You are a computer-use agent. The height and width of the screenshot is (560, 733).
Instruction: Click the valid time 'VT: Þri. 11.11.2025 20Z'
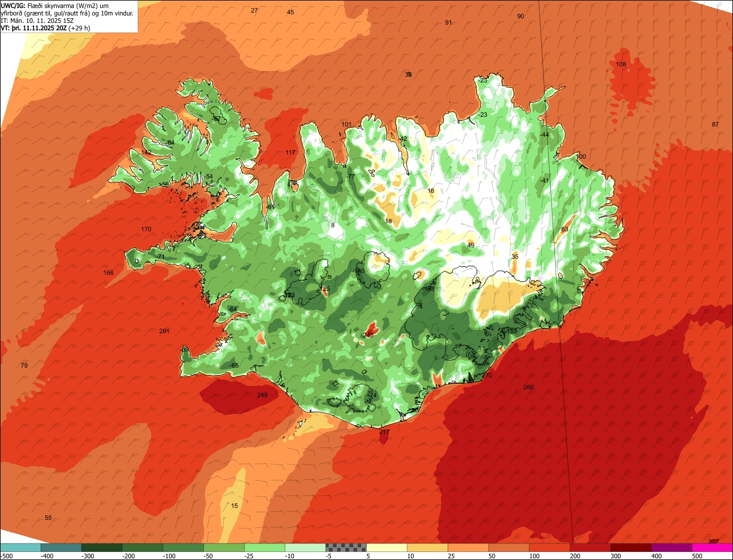[x=34, y=27]
